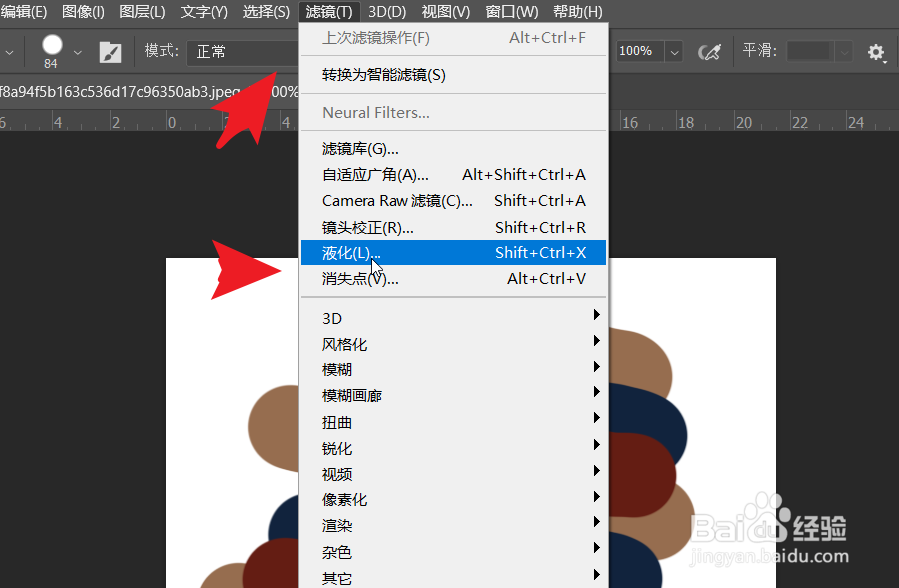The height and width of the screenshot is (588, 899).
Task: Click the 100% flow value field
Action: point(640,51)
